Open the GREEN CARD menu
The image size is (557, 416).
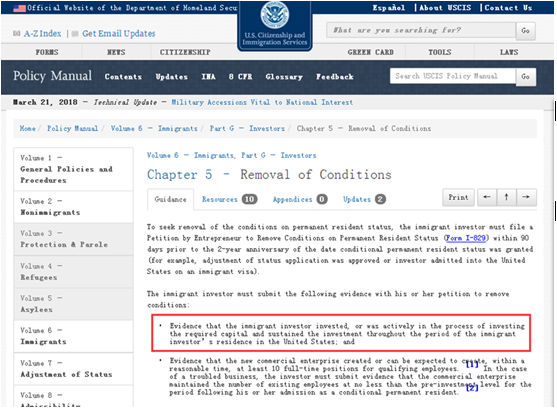[x=371, y=52]
